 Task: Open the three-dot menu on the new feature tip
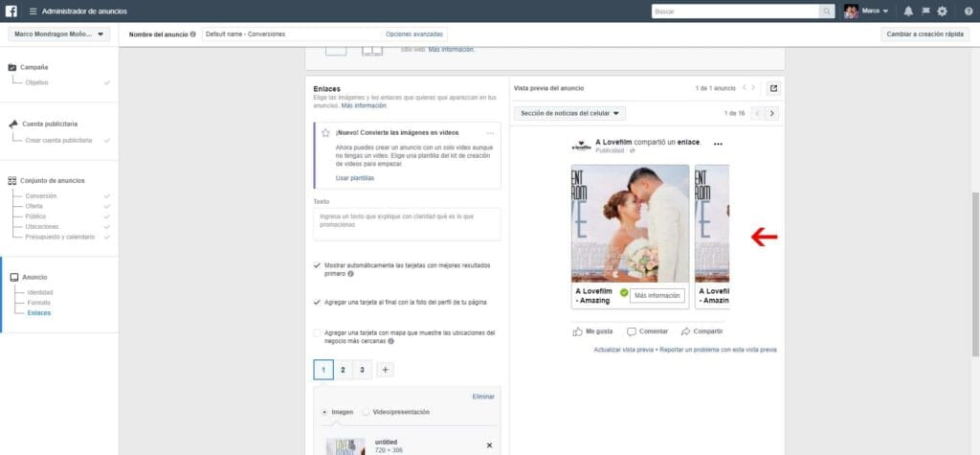pos(490,133)
